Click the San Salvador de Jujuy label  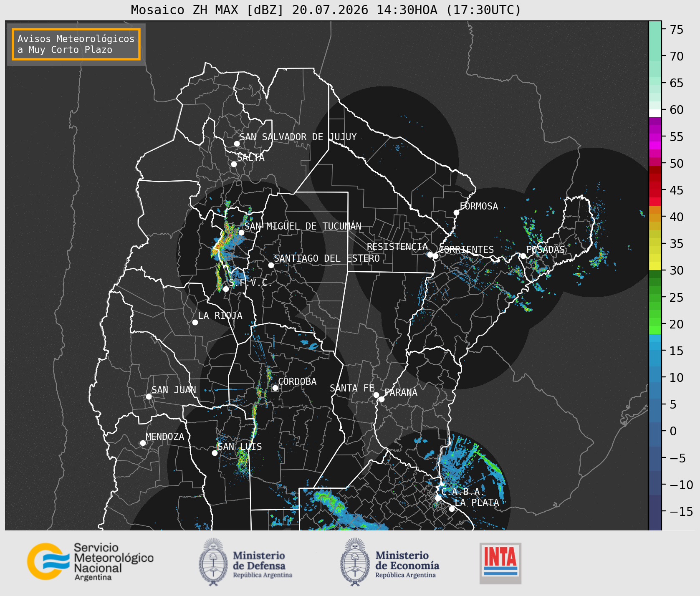(x=298, y=137)
